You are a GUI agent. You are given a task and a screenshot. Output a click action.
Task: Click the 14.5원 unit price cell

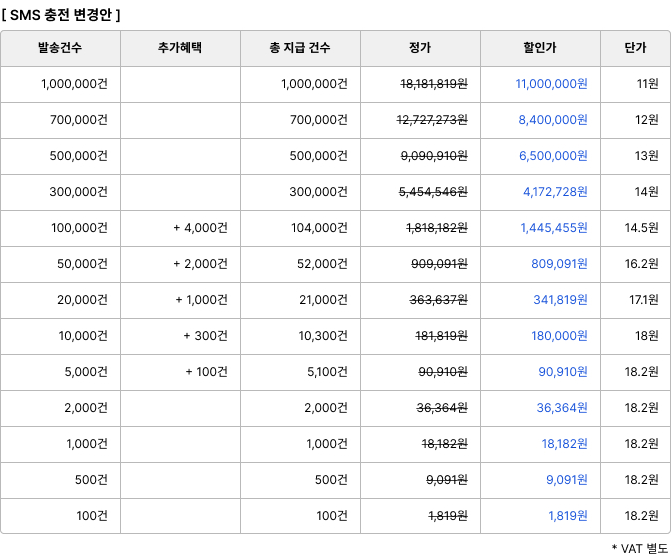pos(640,228)
